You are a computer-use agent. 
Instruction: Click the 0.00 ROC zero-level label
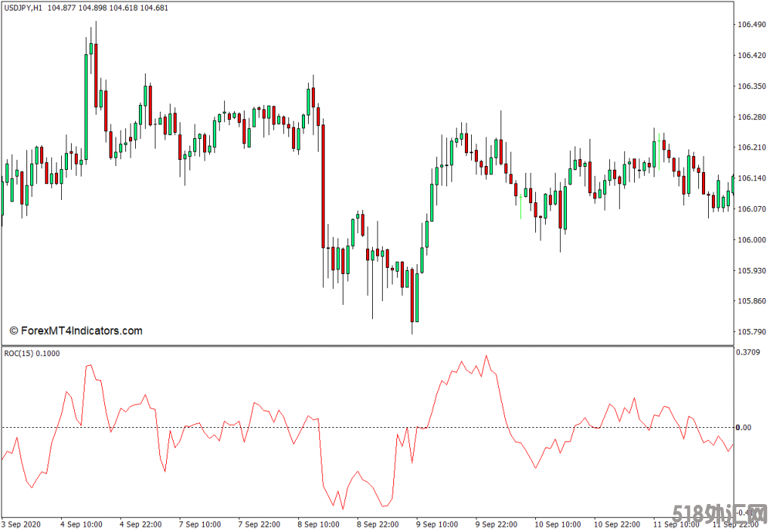(x=746, y=428)
